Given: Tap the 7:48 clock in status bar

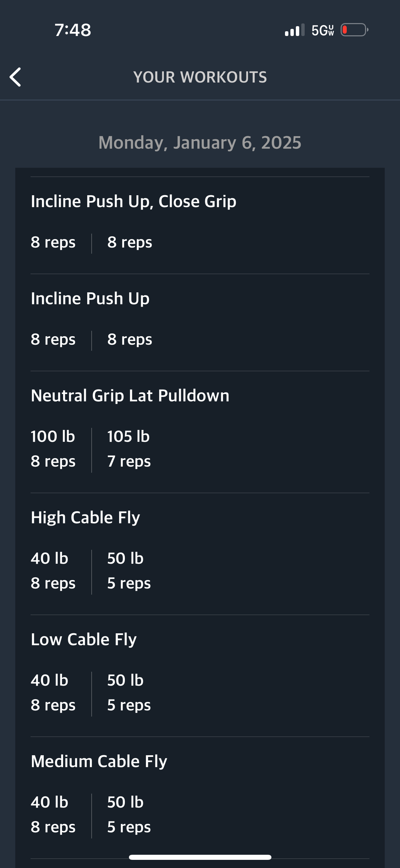Looking at the screenshot, I should 73,30.
